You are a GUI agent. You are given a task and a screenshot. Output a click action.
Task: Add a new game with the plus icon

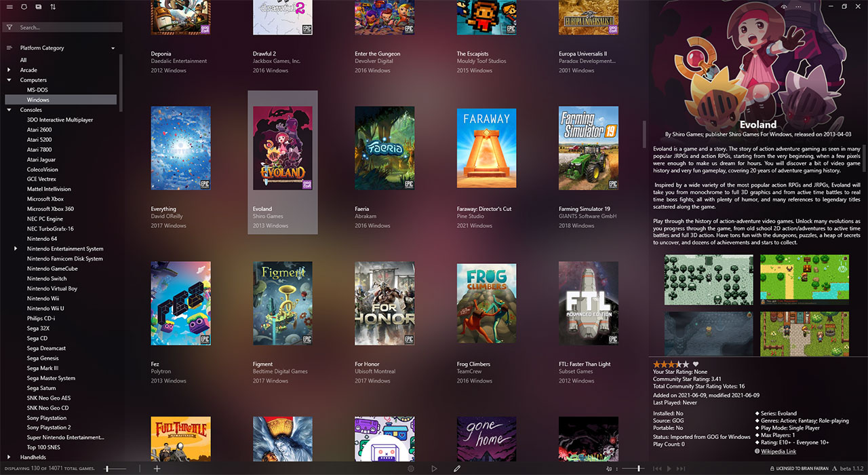coord(157,468)
